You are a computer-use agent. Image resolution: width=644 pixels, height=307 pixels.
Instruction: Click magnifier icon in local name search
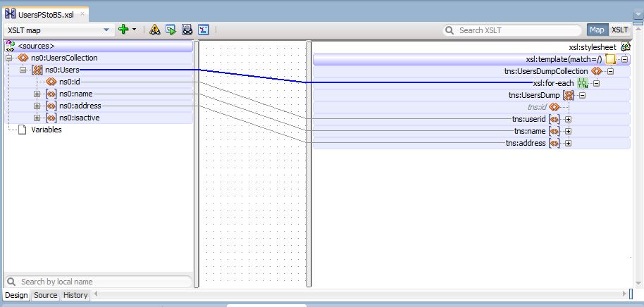tap(11, 282)
